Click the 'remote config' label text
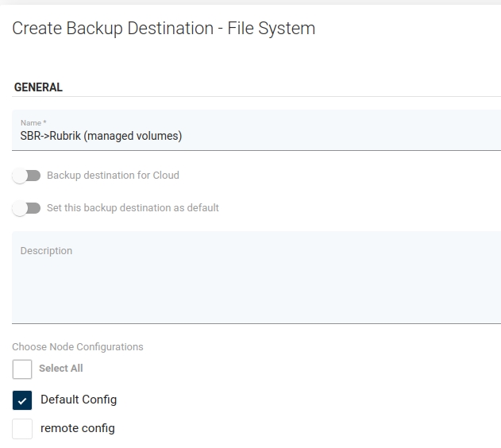The height and width of the screenshot is (448, 501). click(x=78, y=429)
